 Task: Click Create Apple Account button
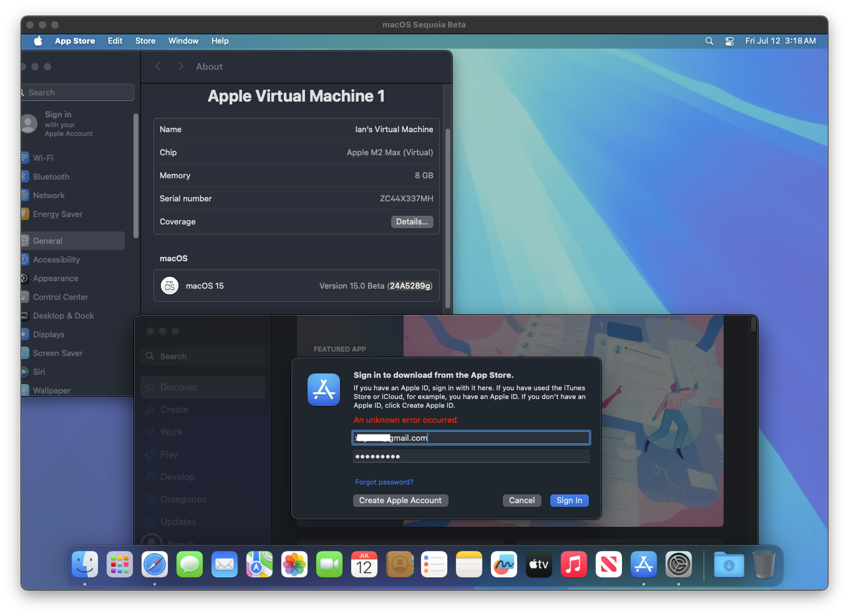pyautogui.click(x=400, y=501)
